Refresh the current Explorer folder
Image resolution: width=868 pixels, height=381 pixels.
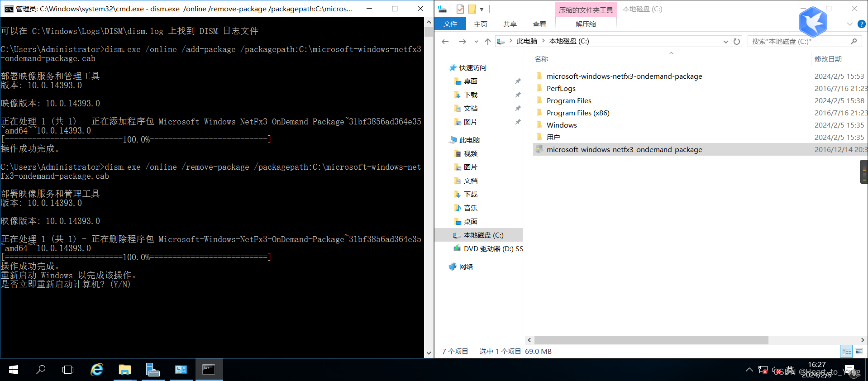(737, 42)
